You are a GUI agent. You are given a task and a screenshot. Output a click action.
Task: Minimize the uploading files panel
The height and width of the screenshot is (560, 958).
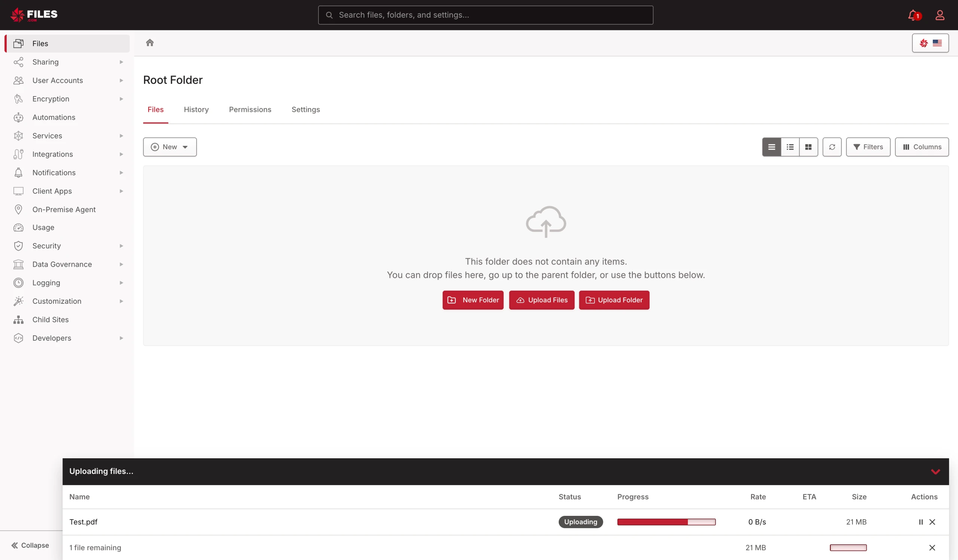pyautogui.click(x=936, y=471)
